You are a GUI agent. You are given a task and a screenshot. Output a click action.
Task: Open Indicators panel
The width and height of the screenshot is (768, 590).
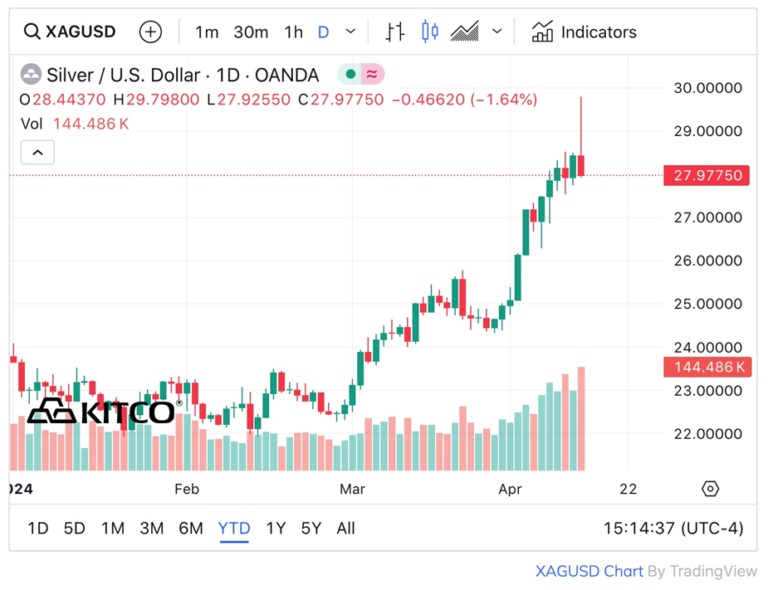[x=584, y=32]
